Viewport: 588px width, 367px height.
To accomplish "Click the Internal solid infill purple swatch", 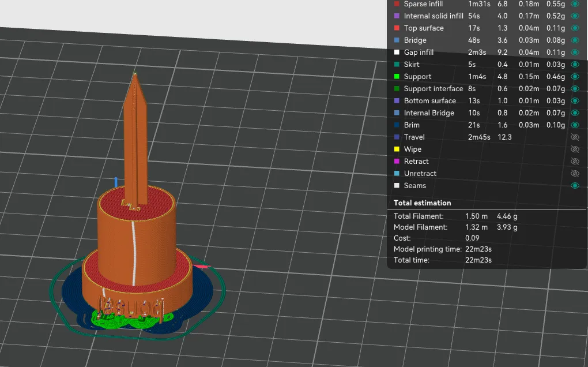I will click(x=397, y=16).
